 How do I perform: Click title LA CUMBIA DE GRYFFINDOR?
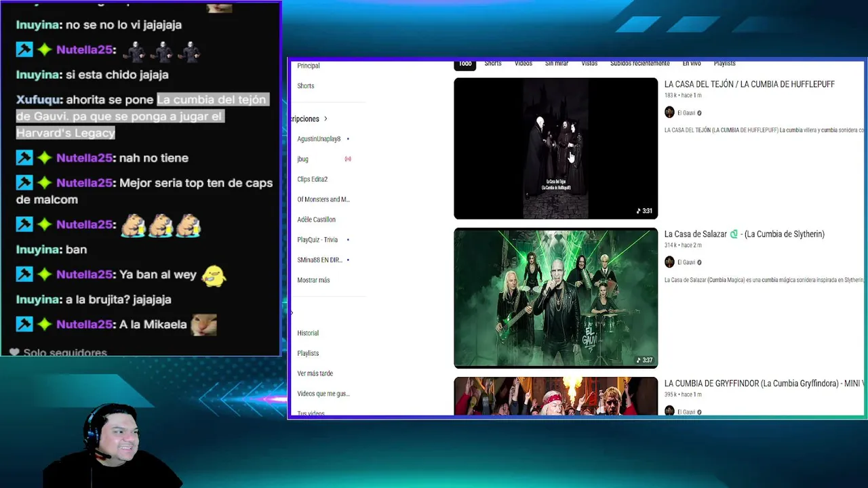click(x=763, y=384)
